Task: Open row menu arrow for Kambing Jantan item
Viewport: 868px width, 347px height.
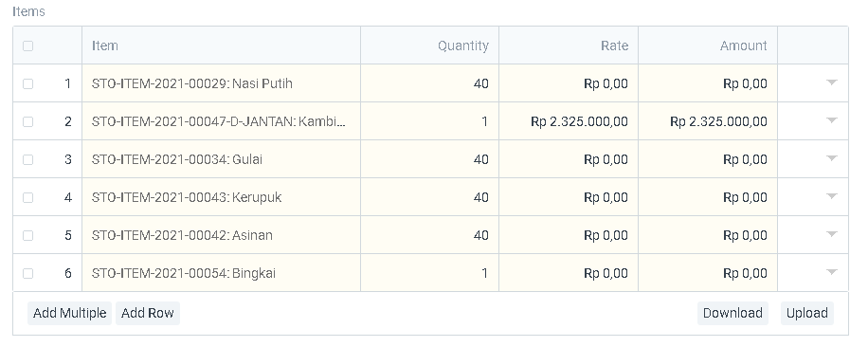Action: click(x=831, y=120)
